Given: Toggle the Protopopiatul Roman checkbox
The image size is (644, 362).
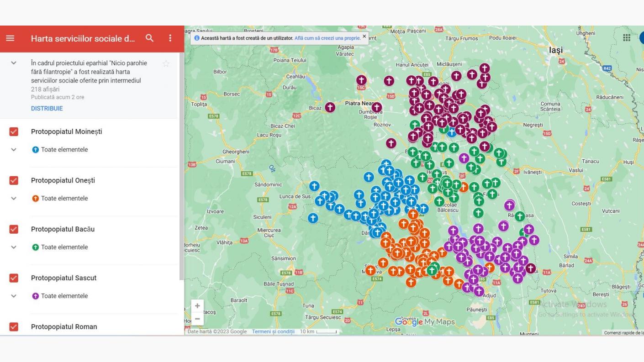Looking at the screenshot, I should coord(13,326).
